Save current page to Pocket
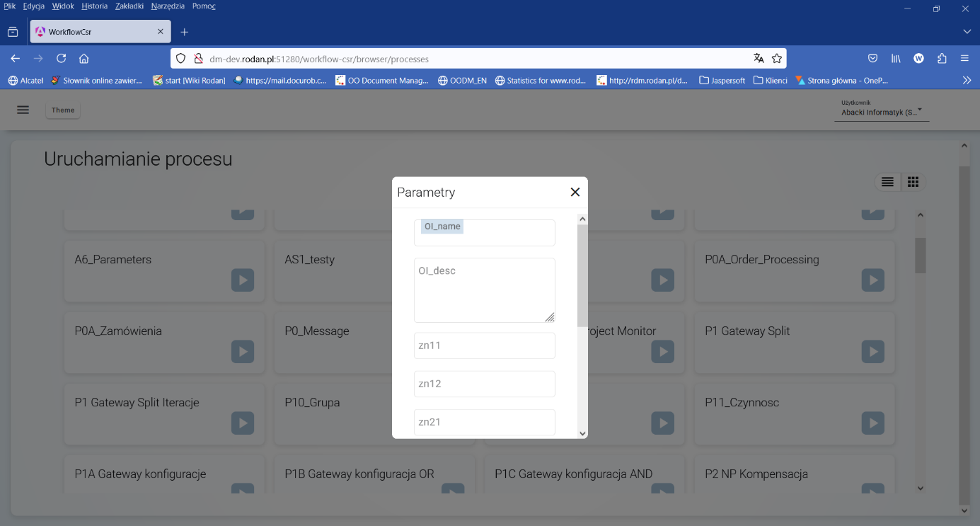The height and width of the screenshot is (526, 980). point(872,58)
